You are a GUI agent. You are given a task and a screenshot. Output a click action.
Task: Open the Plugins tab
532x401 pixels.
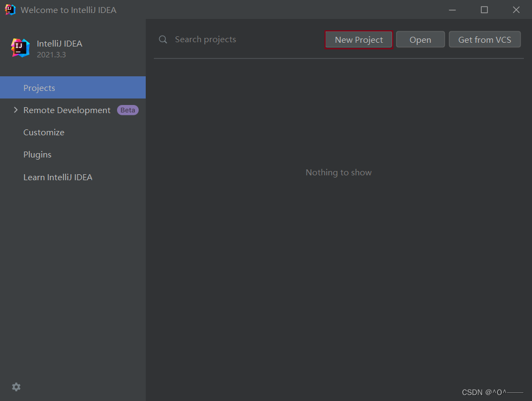pos(73,155)
